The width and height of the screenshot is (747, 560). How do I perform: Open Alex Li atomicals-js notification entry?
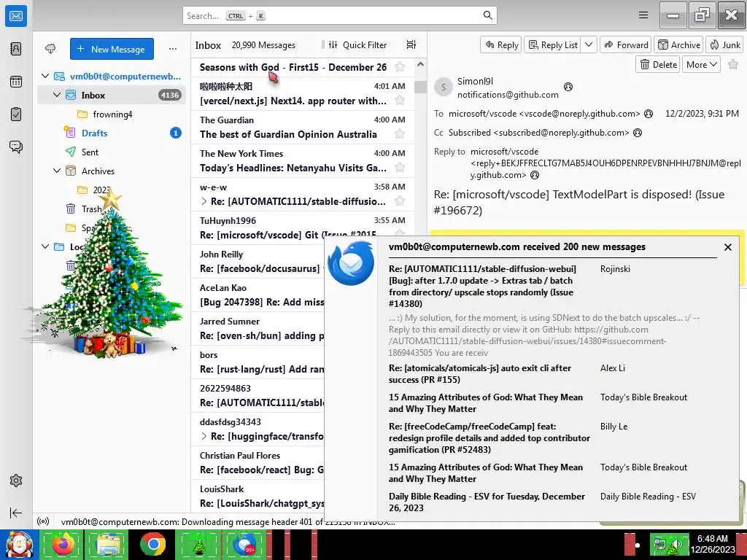pos(553,374)
